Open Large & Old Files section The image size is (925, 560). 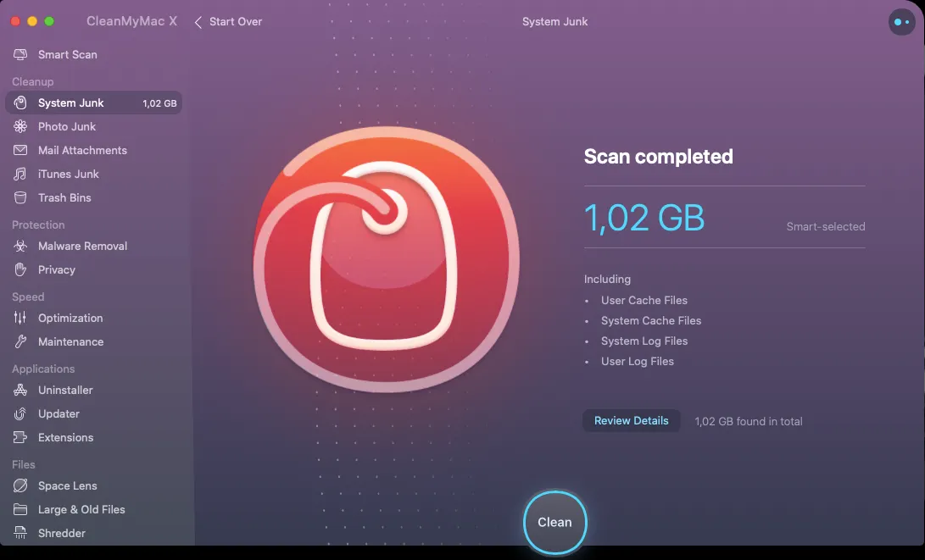[x=81, y=509]
